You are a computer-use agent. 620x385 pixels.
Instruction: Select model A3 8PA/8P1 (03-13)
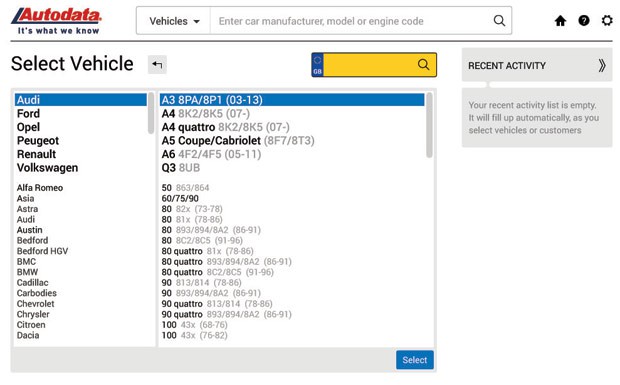click(x=292, y=100)
